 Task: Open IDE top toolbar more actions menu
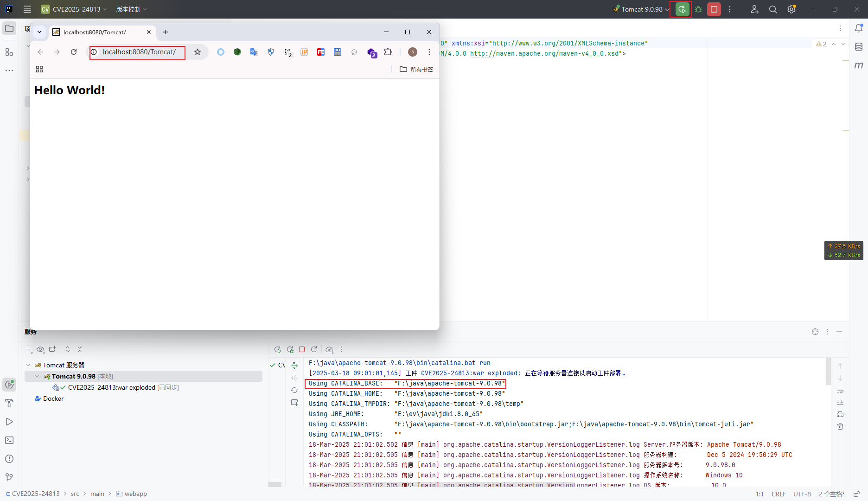point(730,9)
